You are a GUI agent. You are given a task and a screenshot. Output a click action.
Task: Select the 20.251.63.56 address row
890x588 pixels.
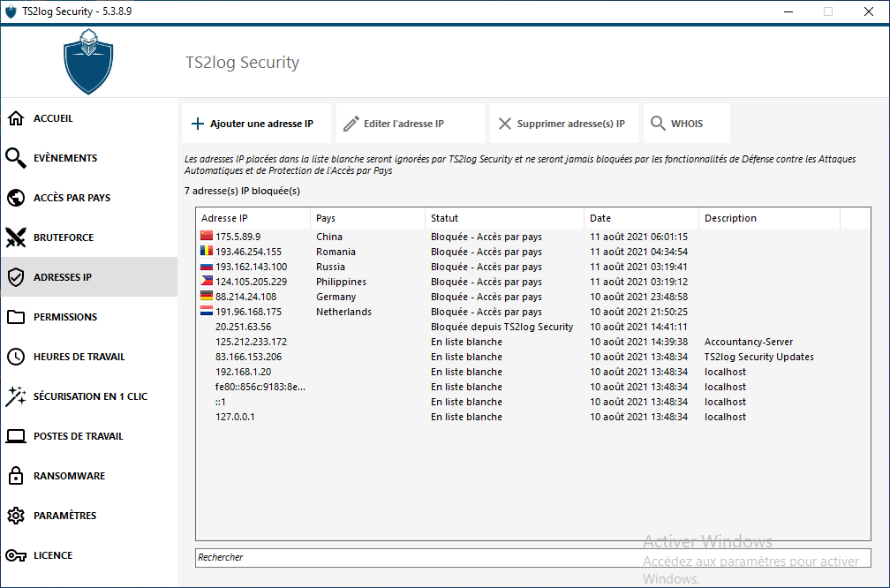click(x=533, y=327)
